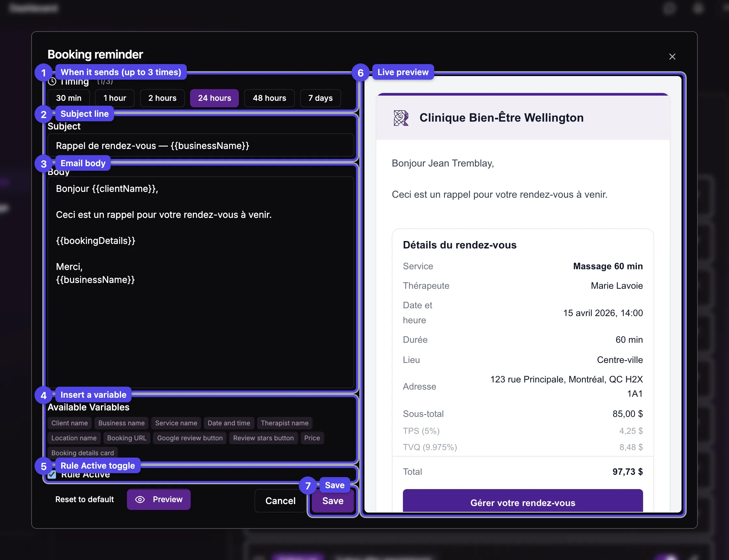Click the TPS (5%) tax line label
This screenshot has width=729, height=560.
[x=421, y=431]
